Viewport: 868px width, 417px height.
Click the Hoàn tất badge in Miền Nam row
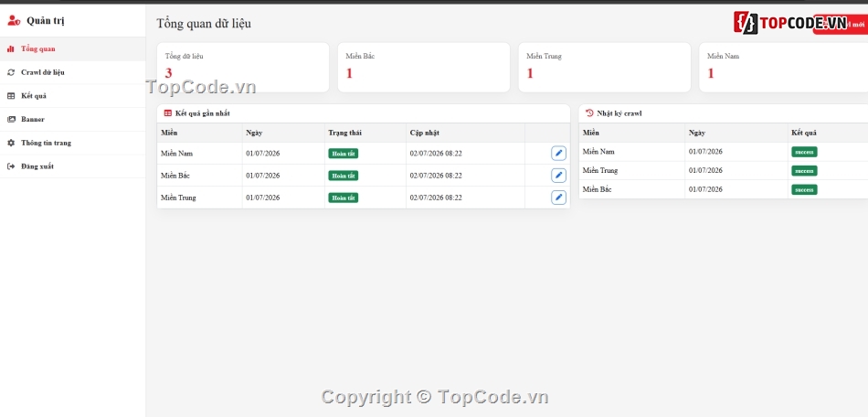click(x=344, y=154)
